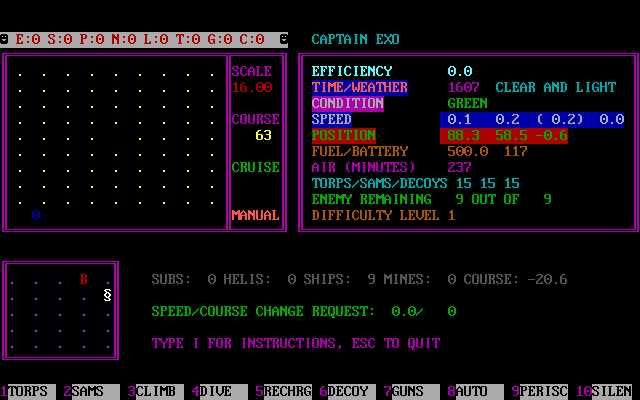Viewport: 640px width, 400px height.
Task: Click the red B marker on minimap
Action: pos(84,279)
